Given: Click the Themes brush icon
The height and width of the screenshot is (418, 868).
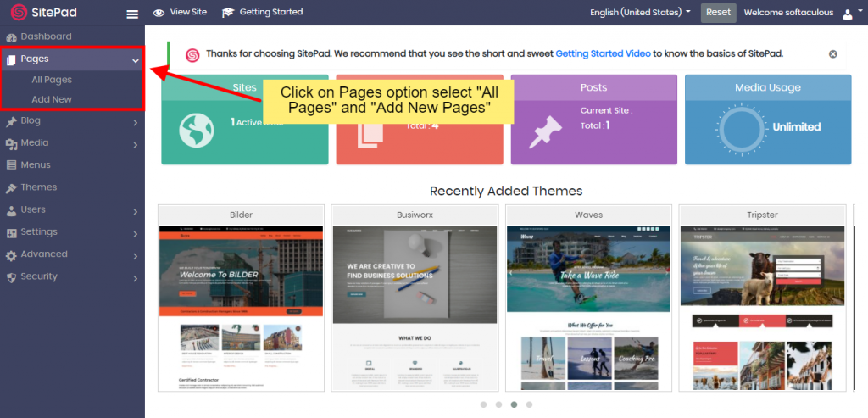Looking at the screenshot, I should [12, 188].
